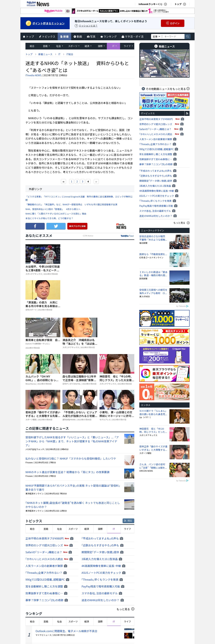Click 新着ニュース in the breadcrumb

(x=45, y=54)
